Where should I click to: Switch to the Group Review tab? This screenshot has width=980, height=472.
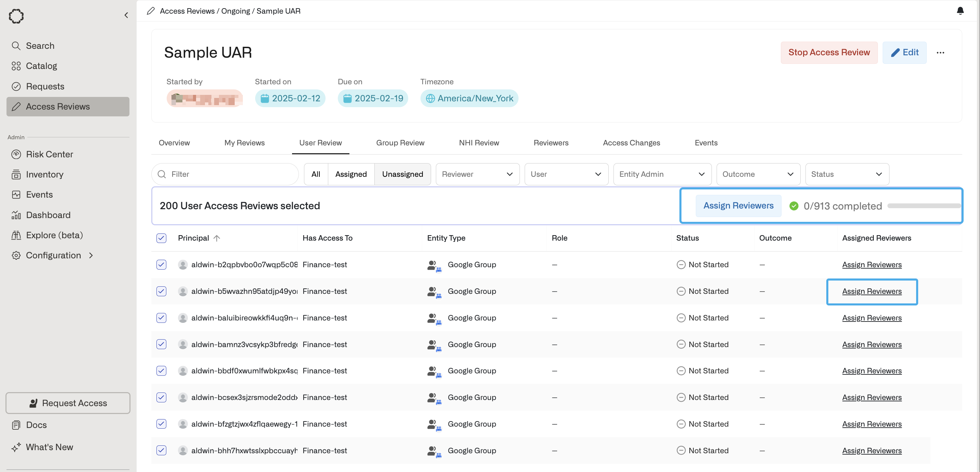[400, 143]
